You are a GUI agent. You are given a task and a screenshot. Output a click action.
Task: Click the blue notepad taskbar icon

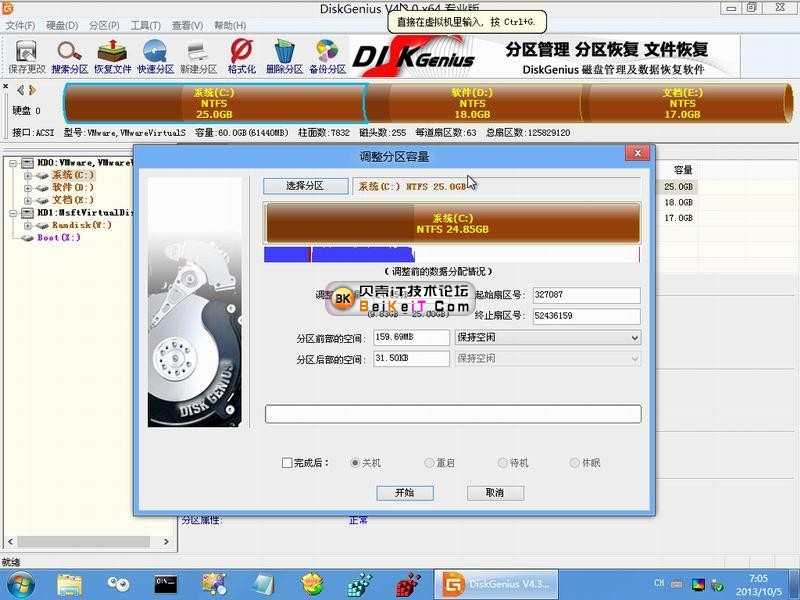[x=263, y=585]
